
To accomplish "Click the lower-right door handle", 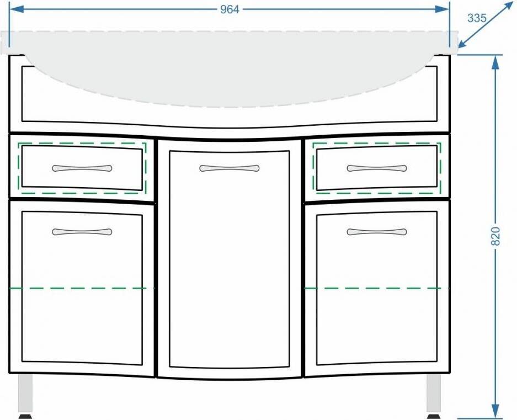I will click(x=376, y=232).
